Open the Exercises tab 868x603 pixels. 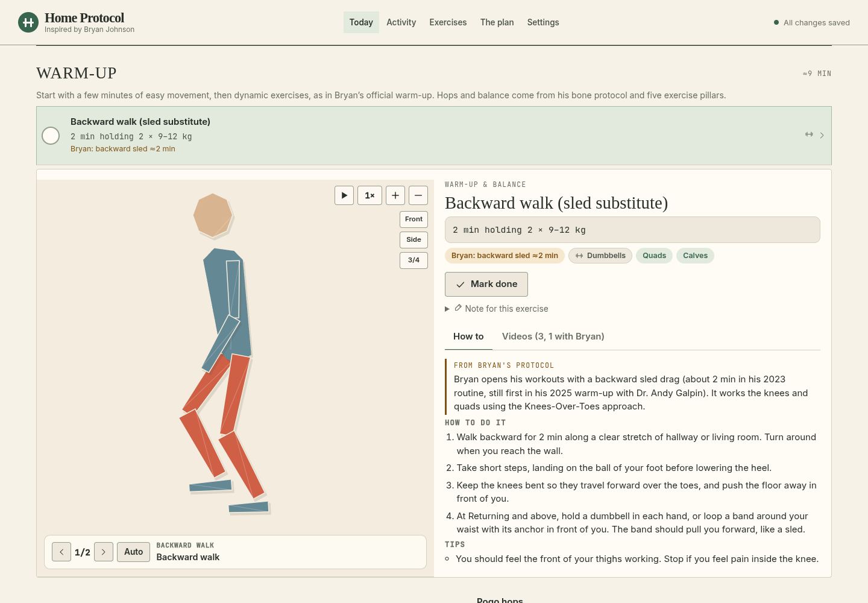click(x=448, y=22)
